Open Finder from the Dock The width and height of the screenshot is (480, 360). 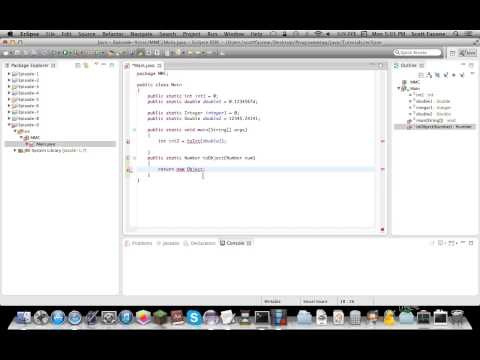23,318
